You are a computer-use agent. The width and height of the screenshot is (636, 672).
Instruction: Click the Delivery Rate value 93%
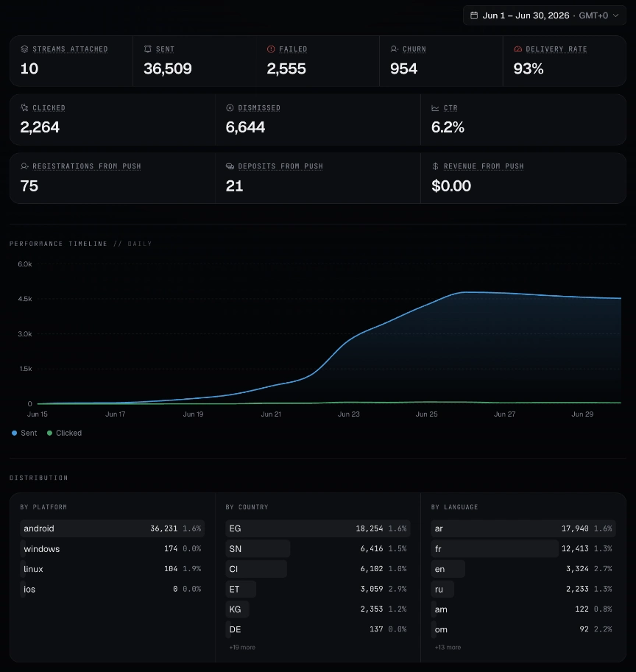pos(529,68)
